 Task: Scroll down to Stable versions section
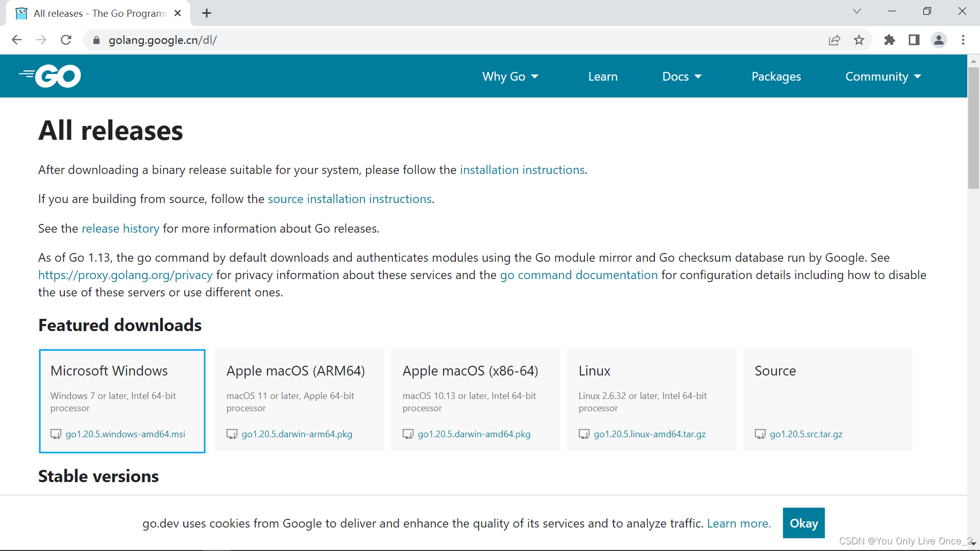coord(99,475)
